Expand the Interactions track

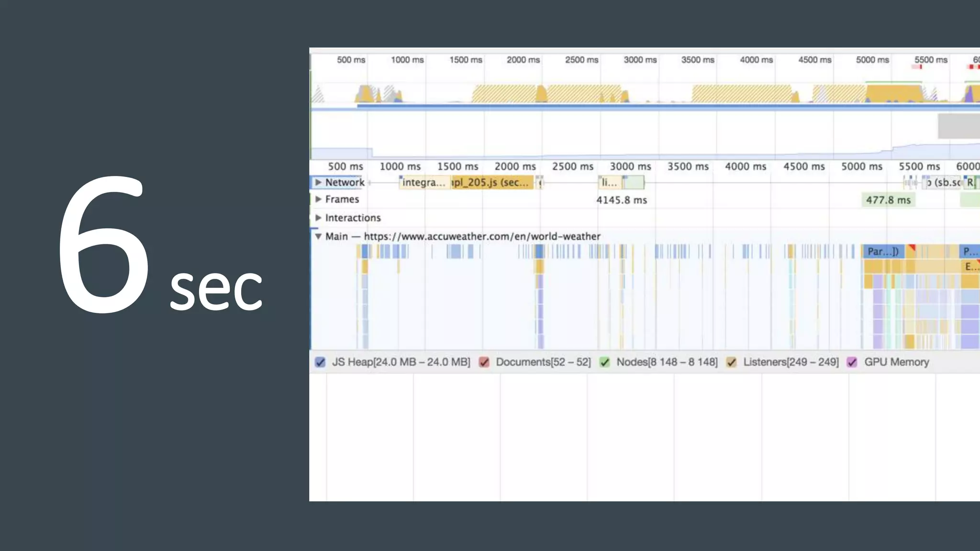coord(318,218)
